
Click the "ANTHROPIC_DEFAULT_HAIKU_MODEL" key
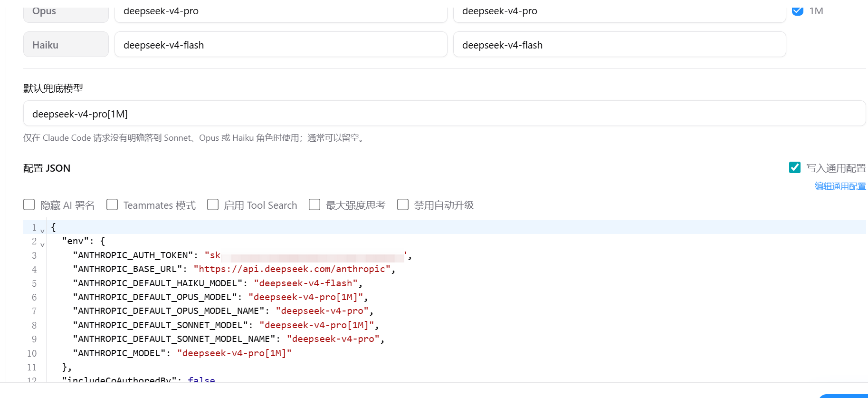click(x=158, y=283)
